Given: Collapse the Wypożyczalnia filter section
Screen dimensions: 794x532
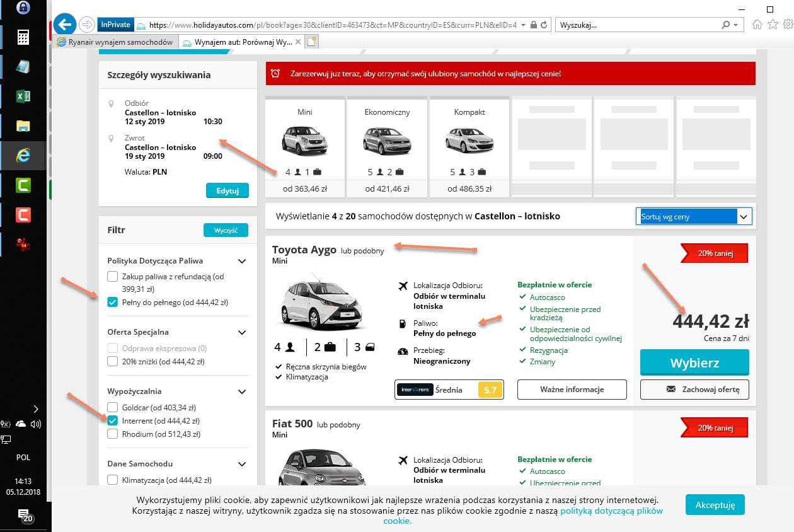Looking at the screenshot, I should (x=242, y=391).
